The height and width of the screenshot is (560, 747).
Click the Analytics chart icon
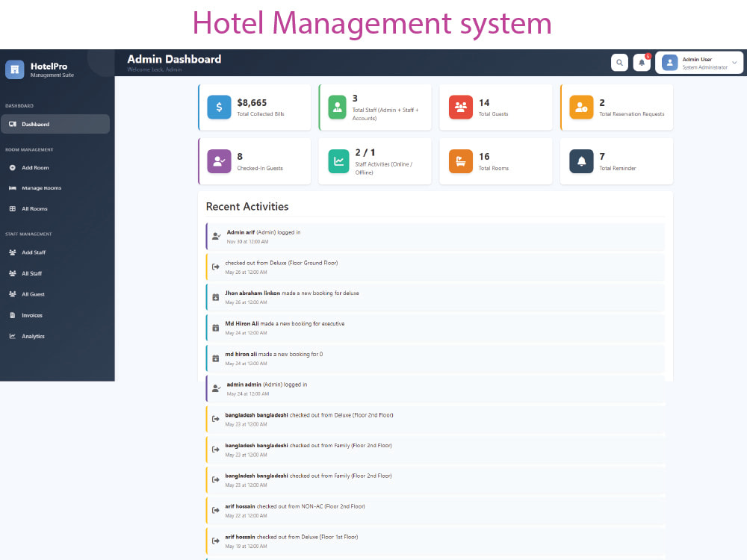(13, 336)
